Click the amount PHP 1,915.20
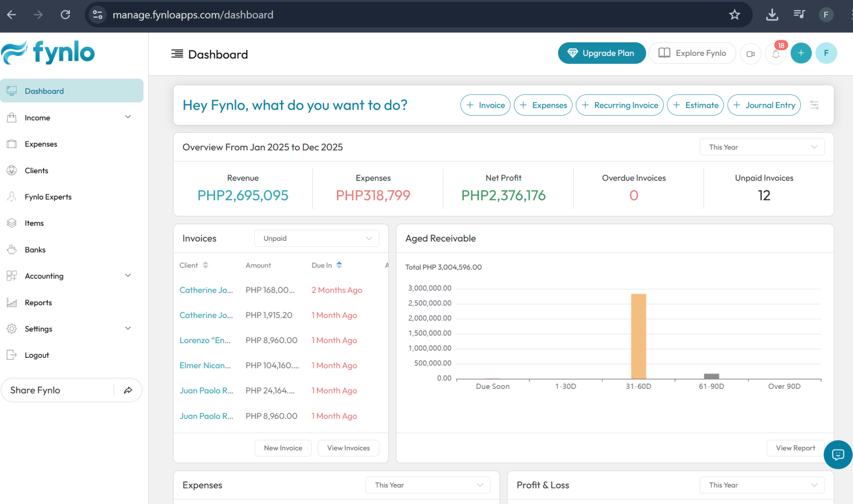Image resolution: width=853 pixels, height=504 pixels. (x=269, y=315)
